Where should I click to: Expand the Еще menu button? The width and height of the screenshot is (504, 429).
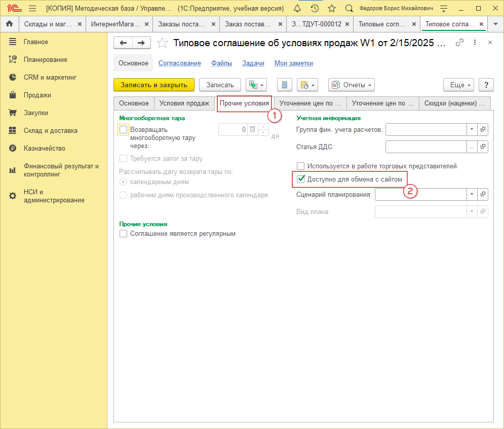pos(458,85)
